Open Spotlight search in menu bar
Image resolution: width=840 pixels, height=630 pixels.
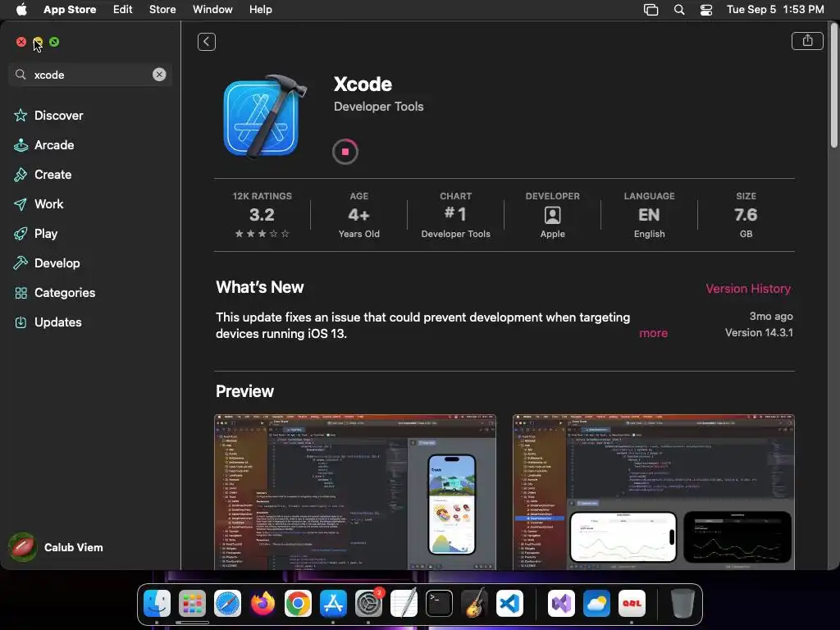[x=678, y=10]
